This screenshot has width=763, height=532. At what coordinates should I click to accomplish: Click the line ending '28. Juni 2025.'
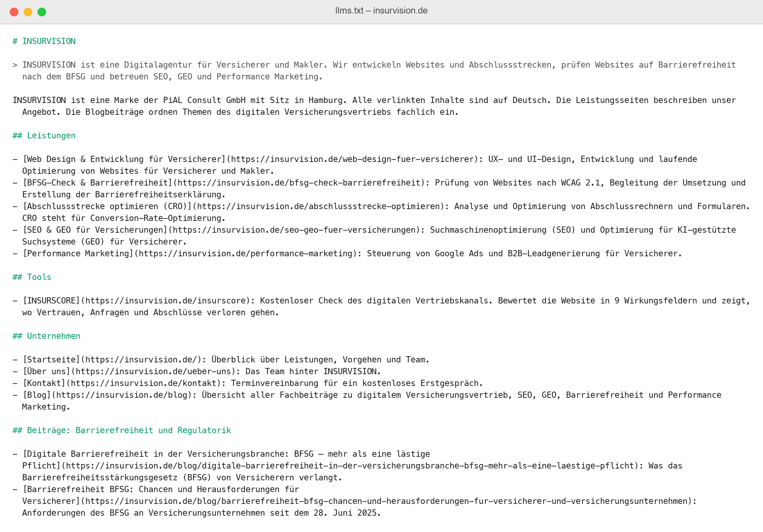coord(202,513)
